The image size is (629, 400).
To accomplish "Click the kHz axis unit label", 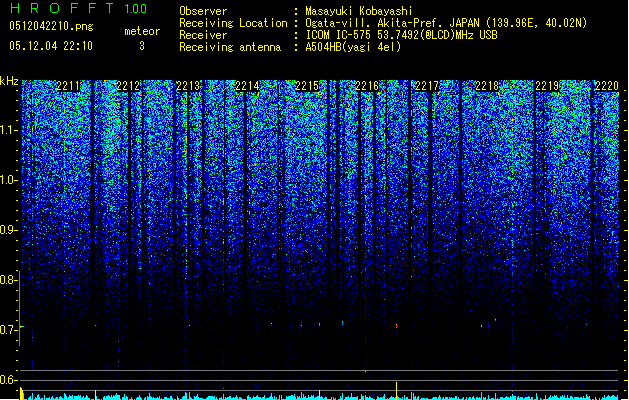I will point(9,81).
